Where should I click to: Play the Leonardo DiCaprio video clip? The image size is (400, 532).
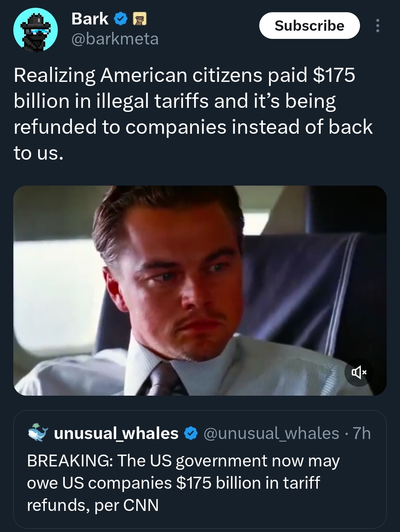pyautogui.click(x=200, y=290)
